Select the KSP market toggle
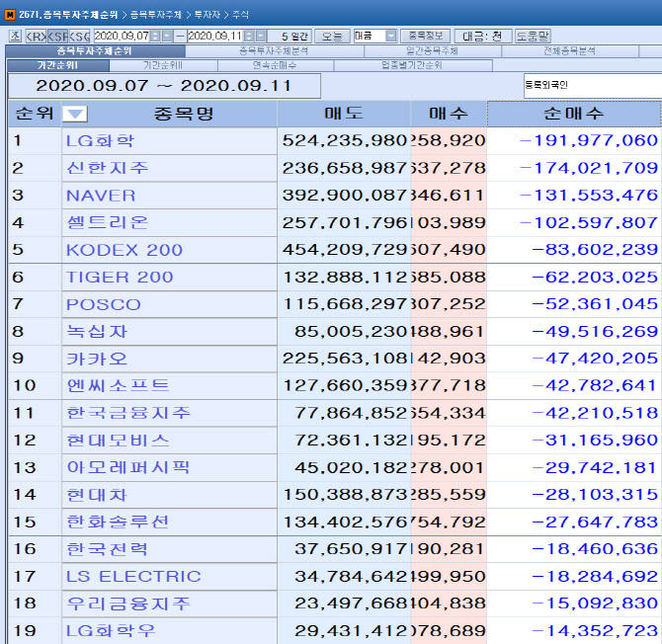662x644 pixels. (58, 36)
